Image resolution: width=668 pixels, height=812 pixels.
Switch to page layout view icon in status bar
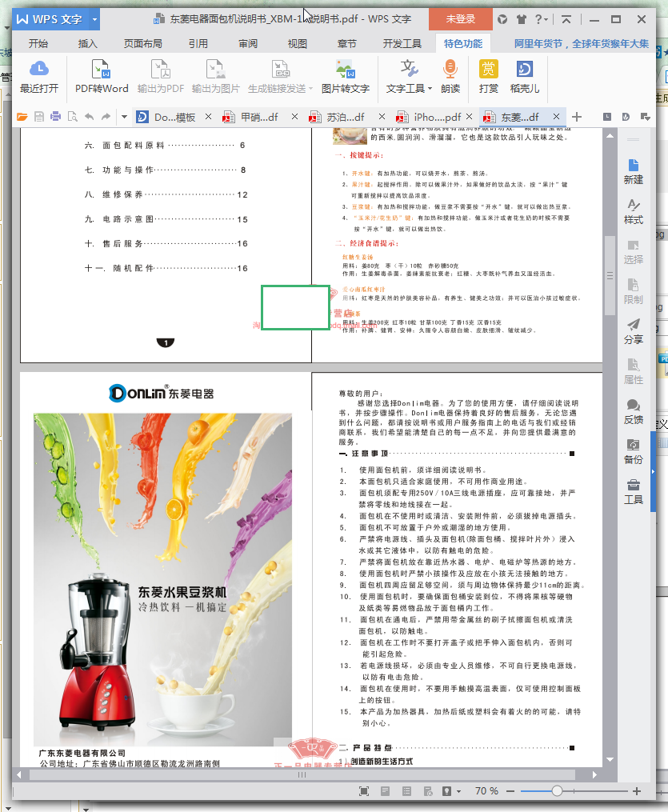click(x=385, y=790)
